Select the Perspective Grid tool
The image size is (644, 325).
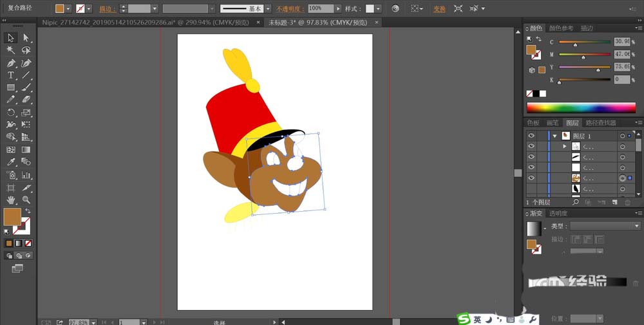[x=26, y=137]
